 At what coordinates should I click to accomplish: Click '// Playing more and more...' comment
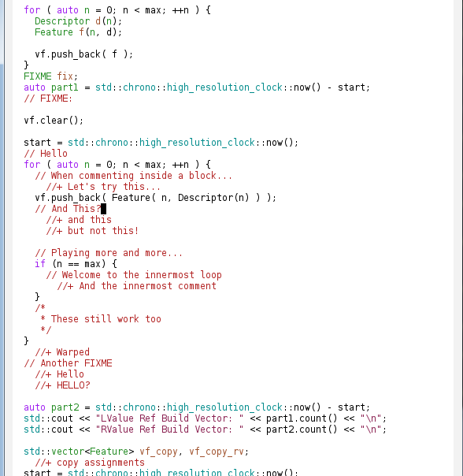[x=109, y=253]
